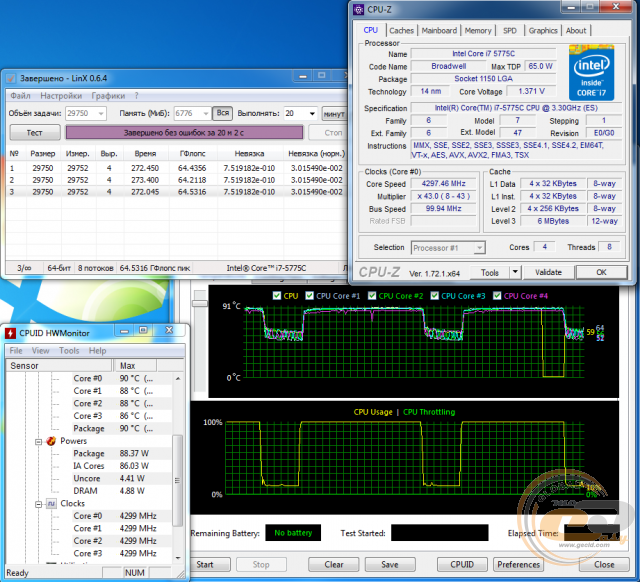The image size is (640, 582).
Task: Click HWMonitor scrollbar up arrow
Action: point(178,379)
